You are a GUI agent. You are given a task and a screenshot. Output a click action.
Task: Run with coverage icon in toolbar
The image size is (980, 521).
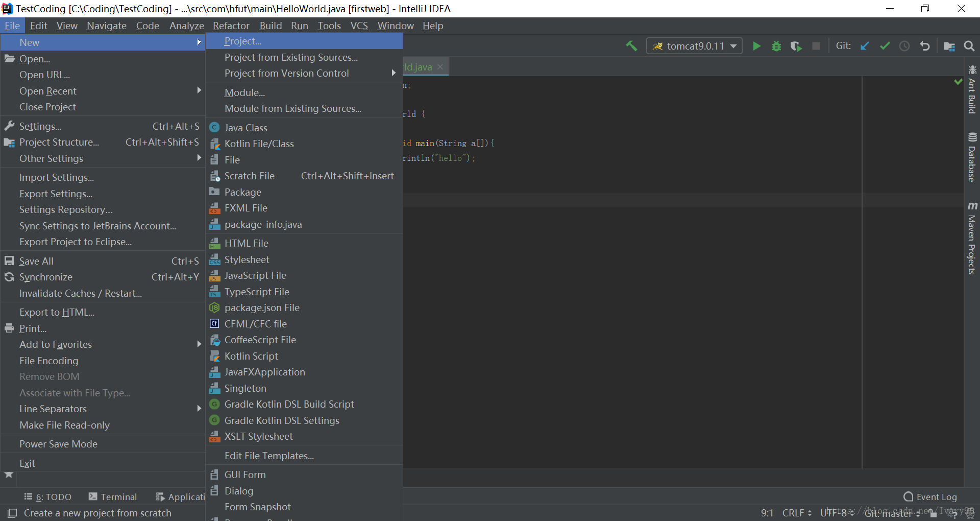point(796,46)
